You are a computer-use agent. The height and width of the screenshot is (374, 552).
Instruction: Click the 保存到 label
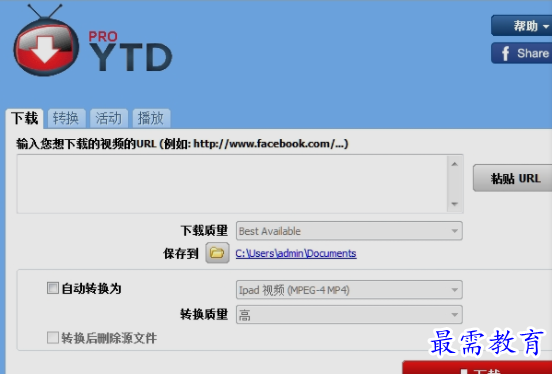click(x=181, y=253)
